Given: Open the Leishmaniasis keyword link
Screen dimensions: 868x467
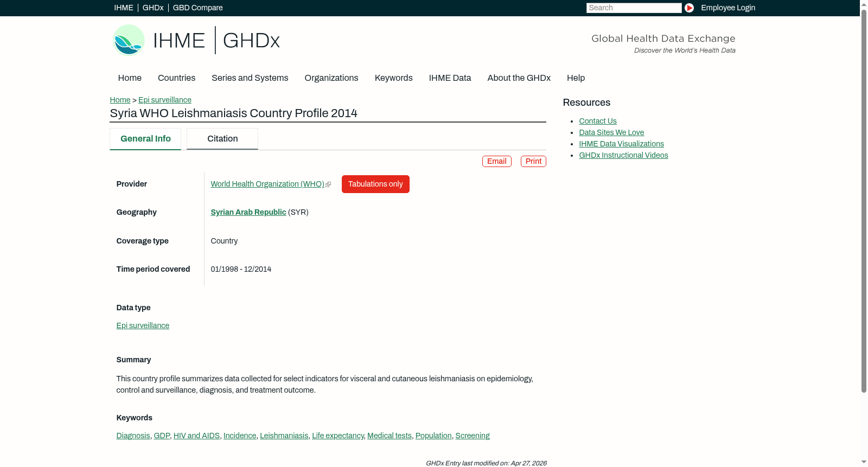Looking at the screenshot, I should (284, 436).
